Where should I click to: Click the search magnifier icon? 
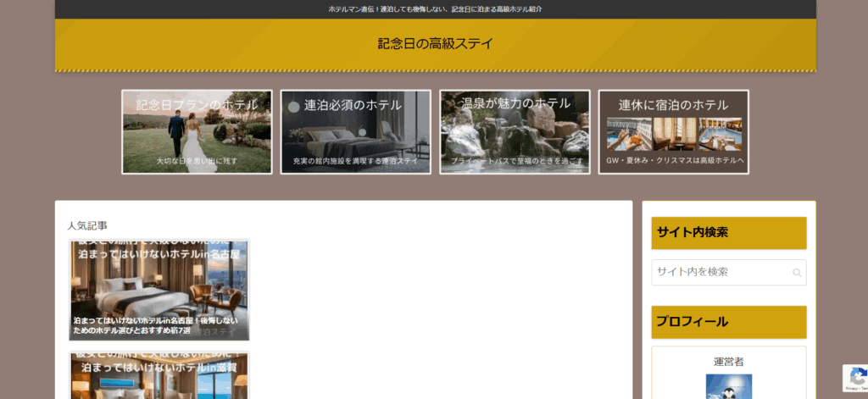(796, 273)
